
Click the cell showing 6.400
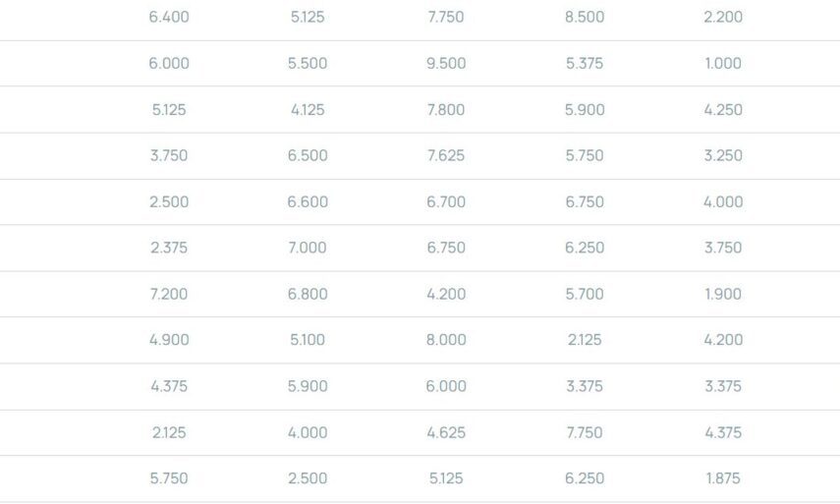[169, 17]
